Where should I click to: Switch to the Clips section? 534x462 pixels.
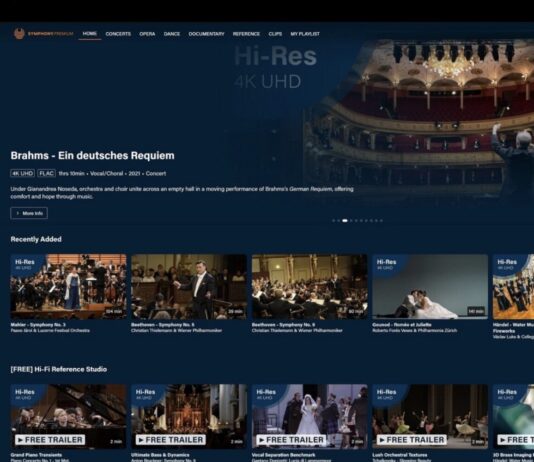pos(275,34)
